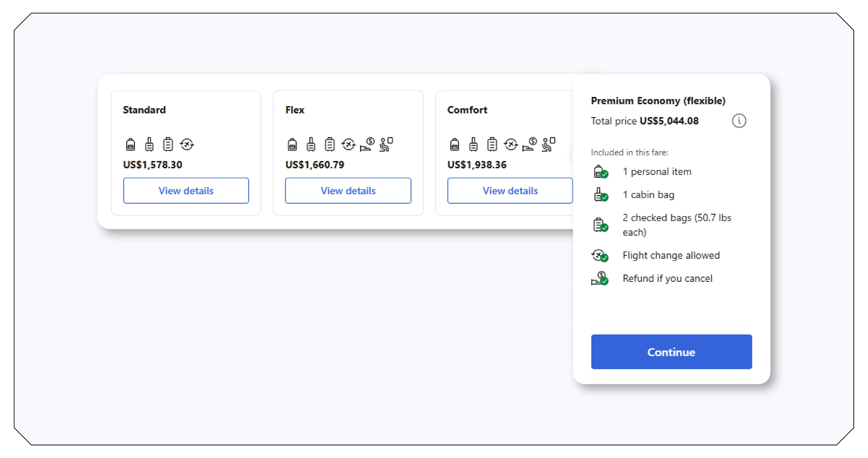The width and height of the screenshot is (868, 458).
Task: Click the Premium Economy (flexible) heading
Action: pos(658,101)
